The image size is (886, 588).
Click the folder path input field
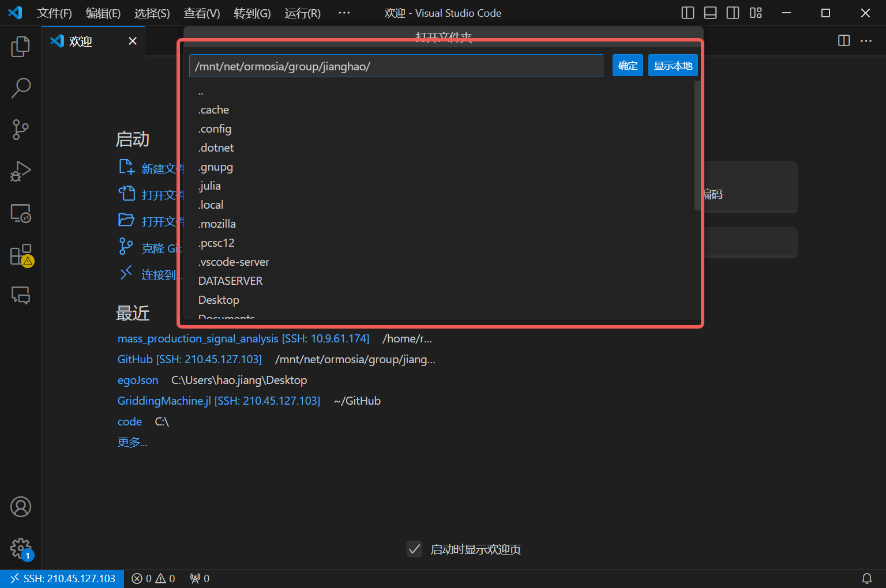pyautogui.click(x=396, y=66)
